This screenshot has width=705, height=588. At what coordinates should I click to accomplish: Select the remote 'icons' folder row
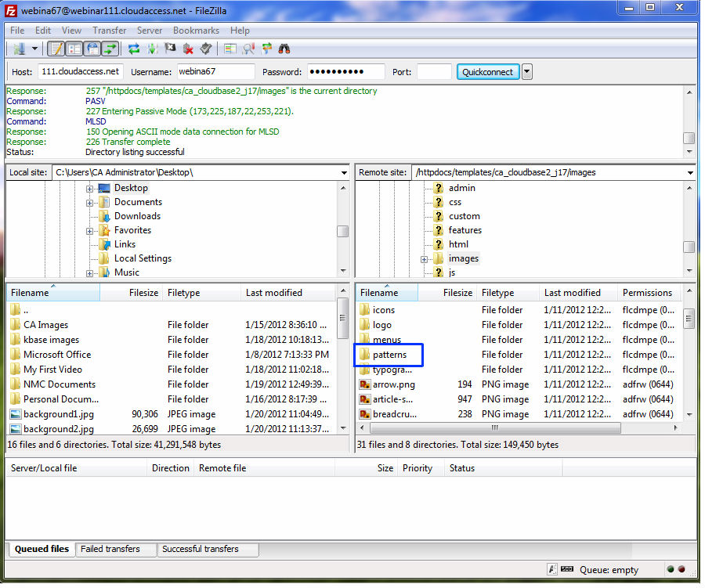tap(519, 310)
